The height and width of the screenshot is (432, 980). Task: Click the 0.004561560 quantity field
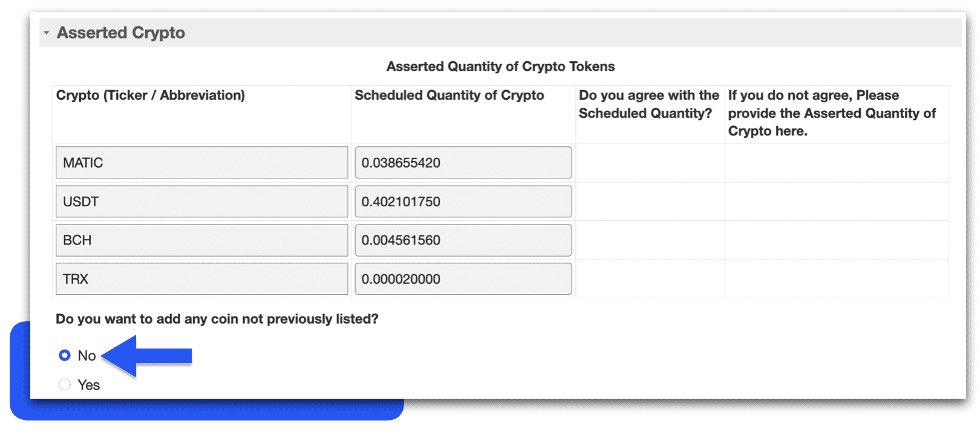point(463,240)
